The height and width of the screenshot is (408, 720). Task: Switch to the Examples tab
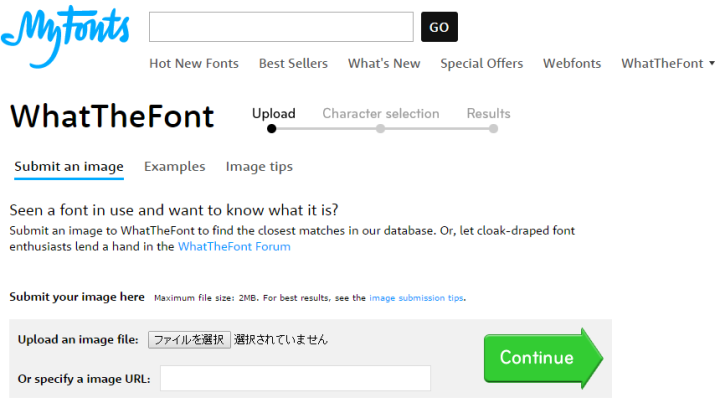(174, 167)
